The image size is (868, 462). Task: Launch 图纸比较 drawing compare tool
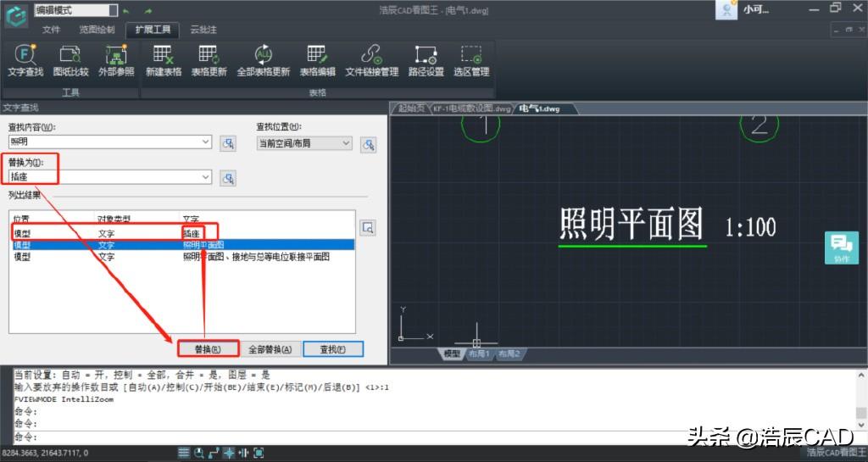(x=71, y=60)
